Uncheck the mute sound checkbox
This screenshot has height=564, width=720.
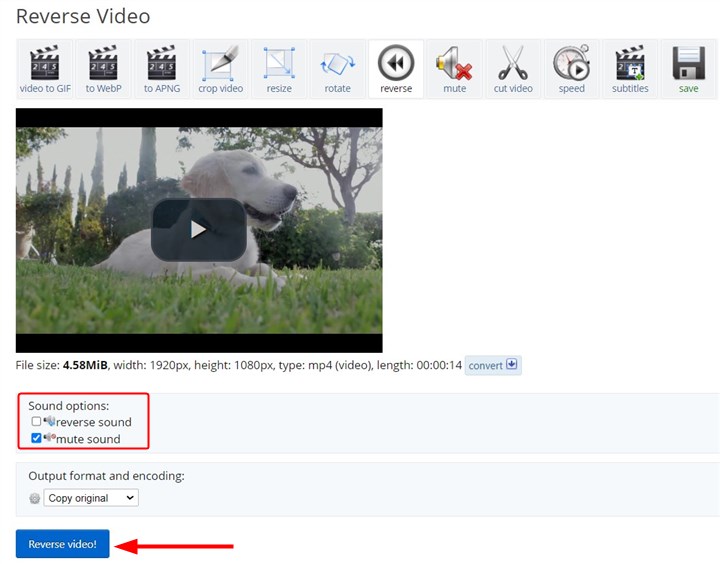pos(36,438)
